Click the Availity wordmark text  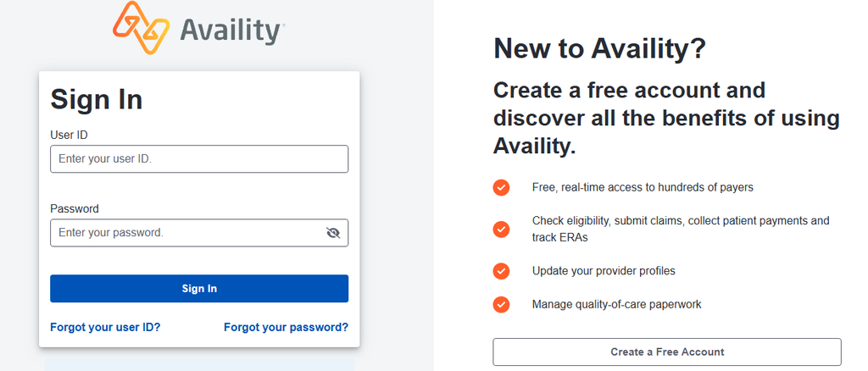(232, 31)
